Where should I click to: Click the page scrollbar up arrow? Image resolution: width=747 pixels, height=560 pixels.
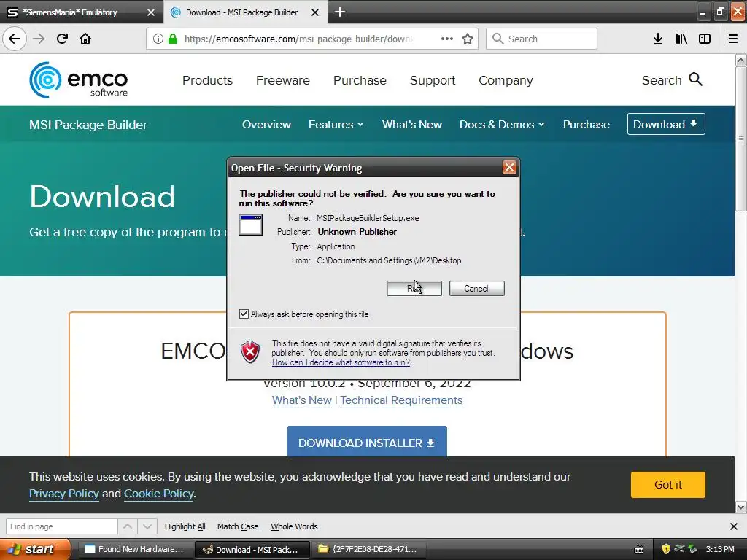[x=740, y=60]
